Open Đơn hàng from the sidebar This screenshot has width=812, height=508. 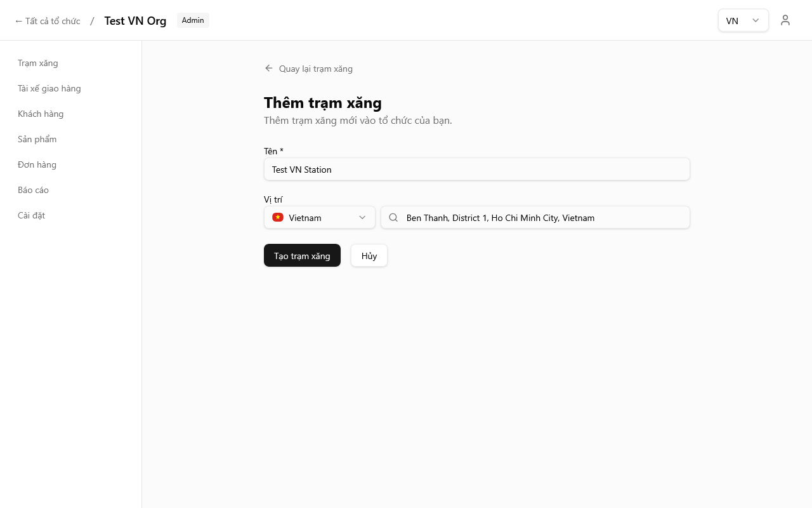(x=37, y=164)
